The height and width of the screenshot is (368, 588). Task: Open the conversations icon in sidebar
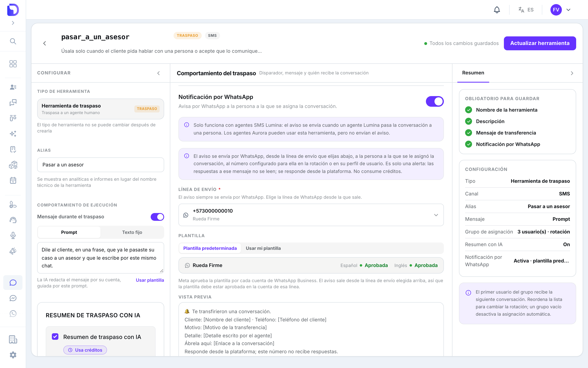[13, 102]
